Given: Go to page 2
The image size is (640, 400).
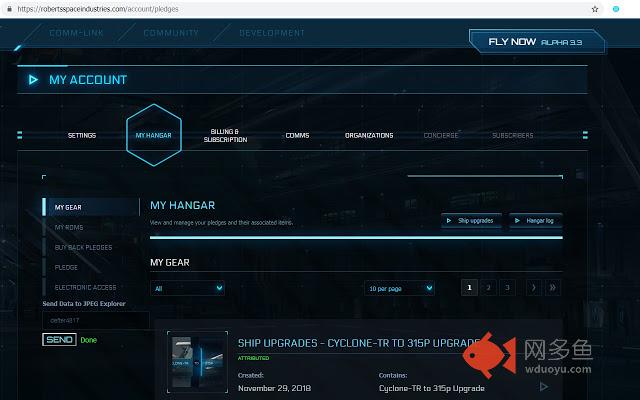Looking at the screenshot, I should (x=489, y=288).
